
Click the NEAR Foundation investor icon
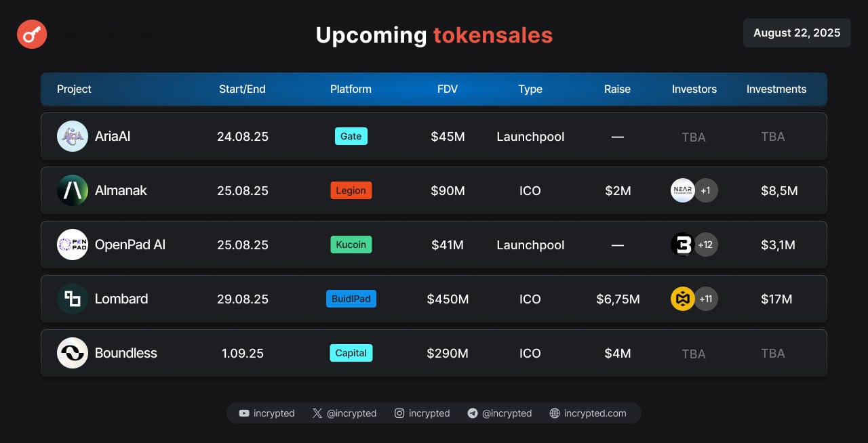pos(683,190)
